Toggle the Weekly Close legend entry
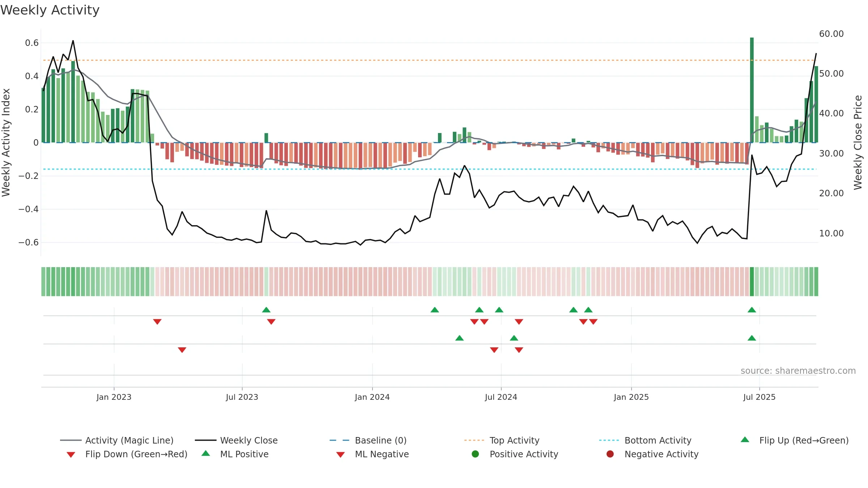The height and width of the screenshot is (488, 868). pyautogui.click(x=236, y=440)
